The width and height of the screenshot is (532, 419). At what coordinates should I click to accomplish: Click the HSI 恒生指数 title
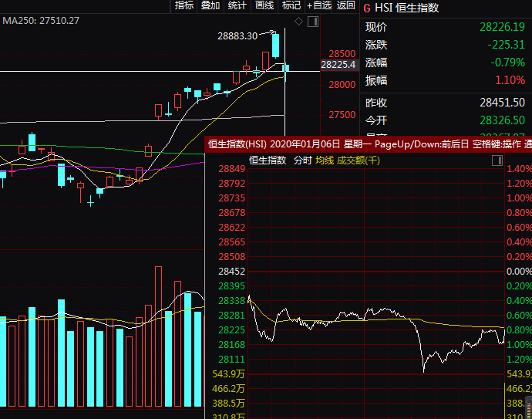point(407,8)
